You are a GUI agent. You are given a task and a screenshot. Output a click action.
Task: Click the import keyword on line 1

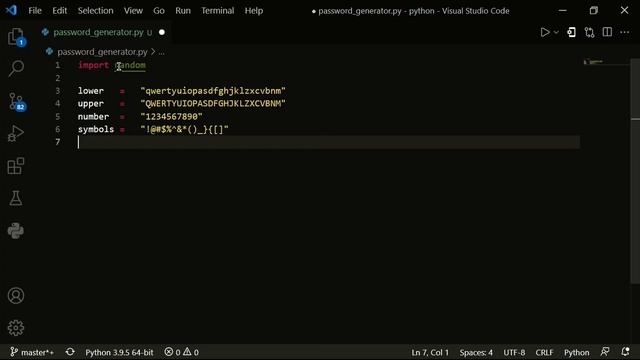click(93, 65)
